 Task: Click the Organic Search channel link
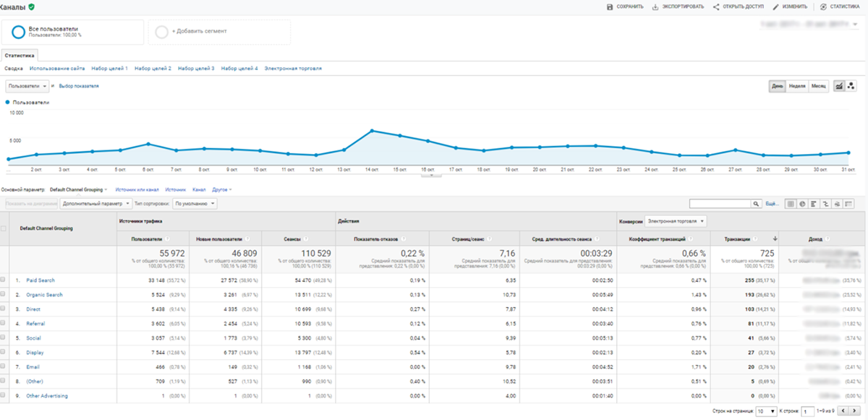click(x=46, y=295)
